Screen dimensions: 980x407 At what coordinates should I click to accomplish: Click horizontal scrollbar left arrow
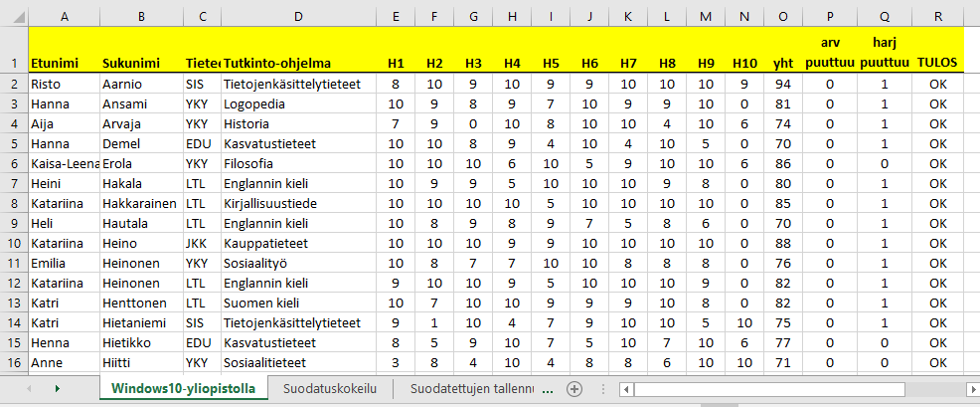pos(624,389)
